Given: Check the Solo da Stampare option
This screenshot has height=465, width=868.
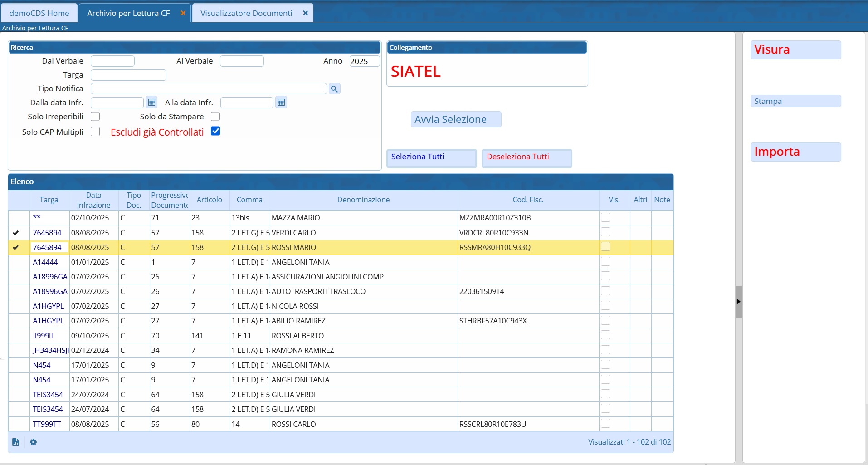Looking at the screenshot, I should click(215, 117).
